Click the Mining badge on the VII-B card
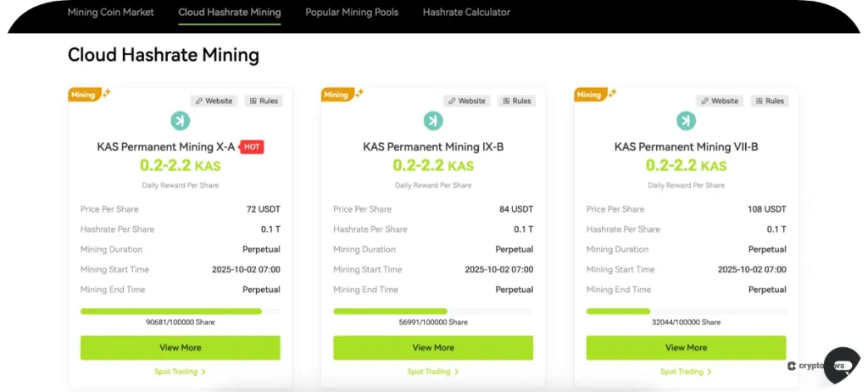Viewport: 868px width, 392px height. point(589,95)
